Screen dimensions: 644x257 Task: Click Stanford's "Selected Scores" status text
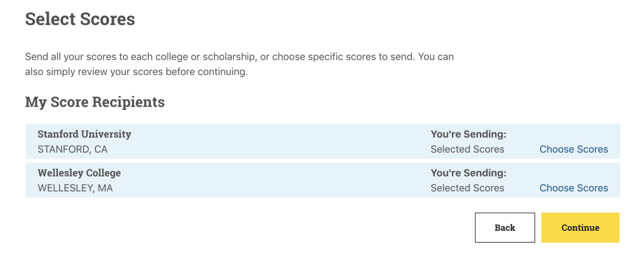coord(467,149)
